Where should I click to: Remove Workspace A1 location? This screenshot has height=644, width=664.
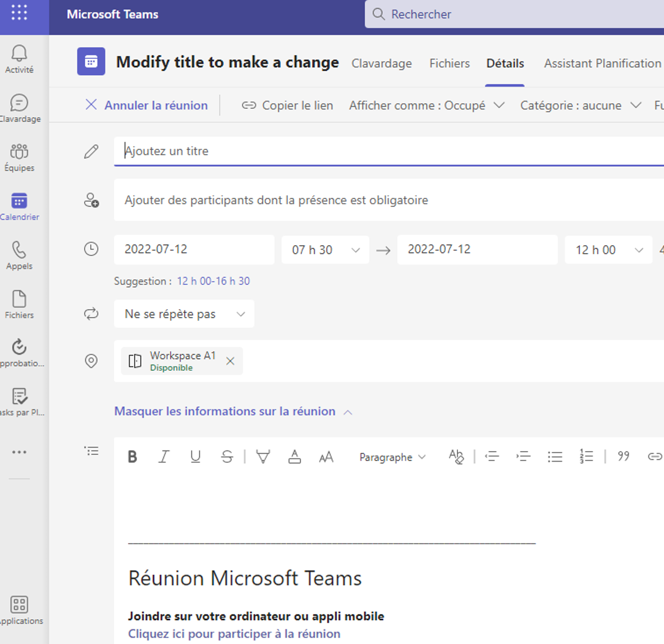230,361
